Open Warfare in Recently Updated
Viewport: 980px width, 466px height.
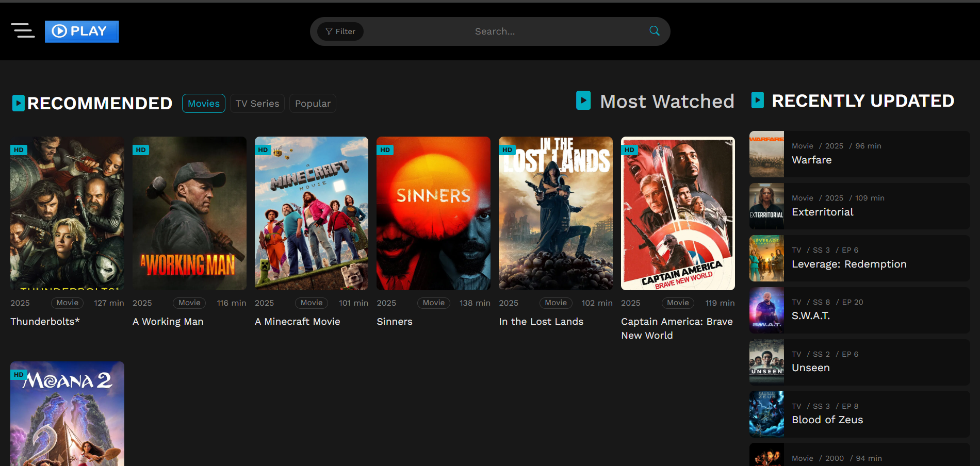(x=859, y=154)
